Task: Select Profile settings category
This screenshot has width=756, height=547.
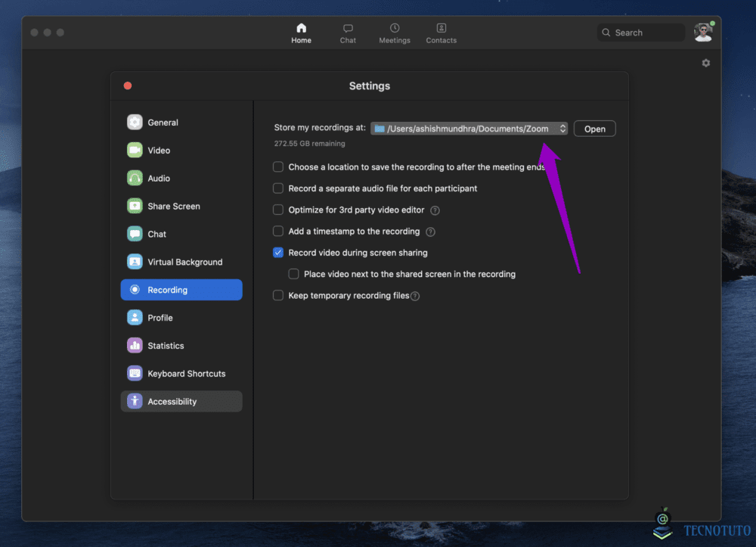Action: (x=181, y=318)
